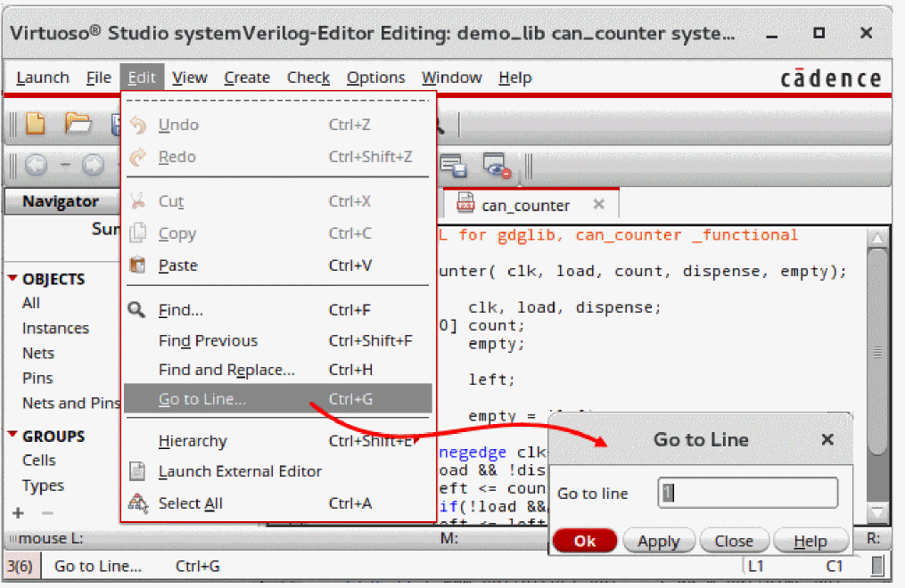Select Instances in Navigator
Image resolution: width=905 pixels, height=588 pixels.
click(55, 328)
